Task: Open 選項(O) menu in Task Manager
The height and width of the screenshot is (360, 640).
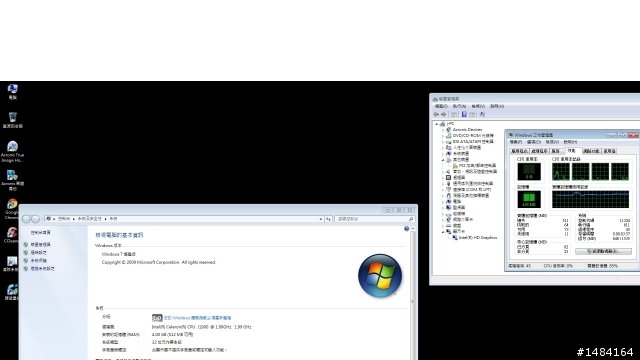Action: click(533, 142)
